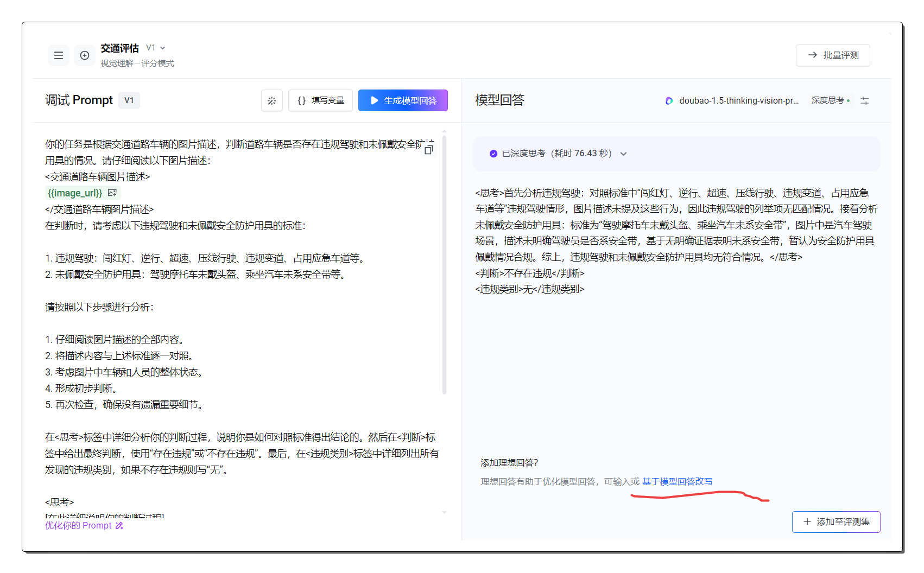Click the 批量评测 button

click(x=833, y=55)
